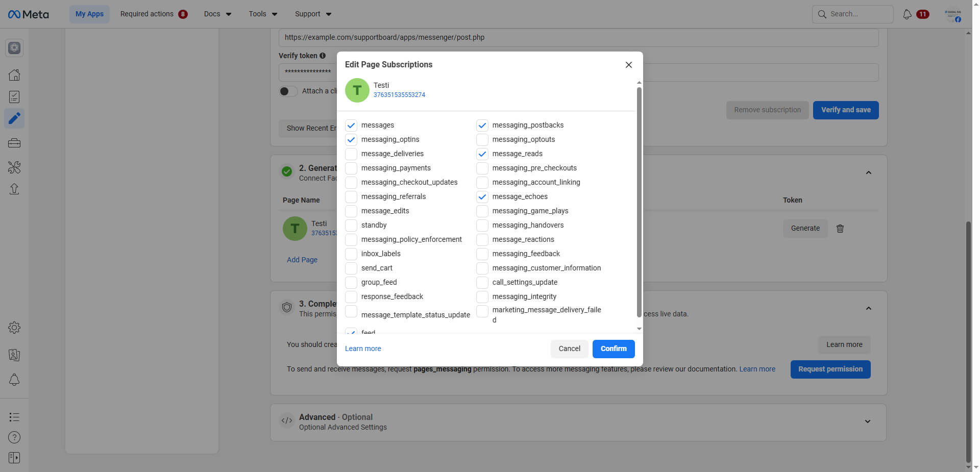The width and height of the screenshot is (980, 472).
Task: Click the briefcase icon in sidebar
Action: (x=14, y=143)
